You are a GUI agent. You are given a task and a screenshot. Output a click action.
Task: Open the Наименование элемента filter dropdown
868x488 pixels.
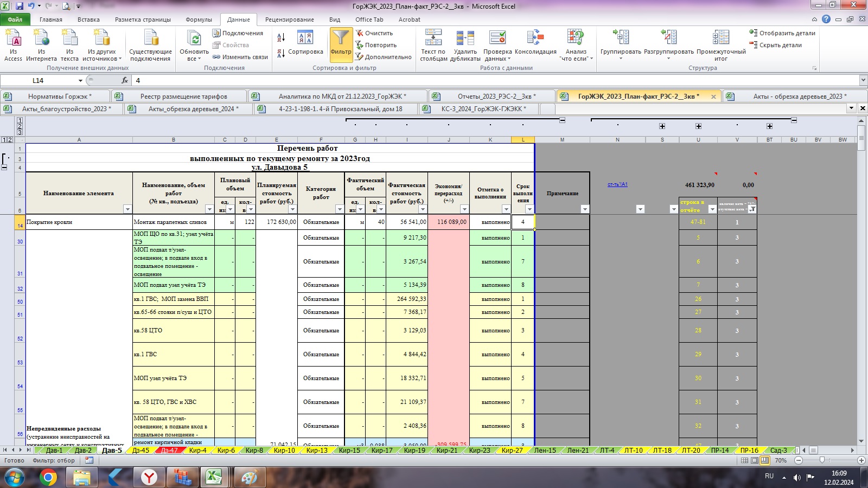click(x=127, y=209)
